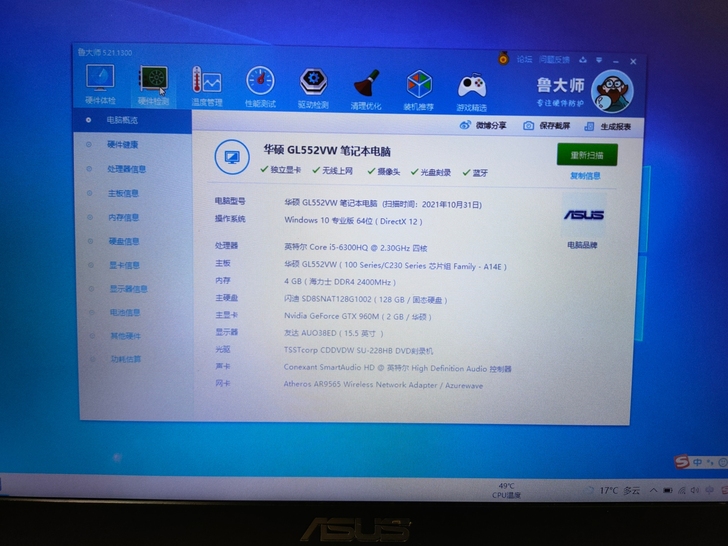Click the Conexant SmartAudio HD sound card value
728x546 pixels.
pos(397,368)
